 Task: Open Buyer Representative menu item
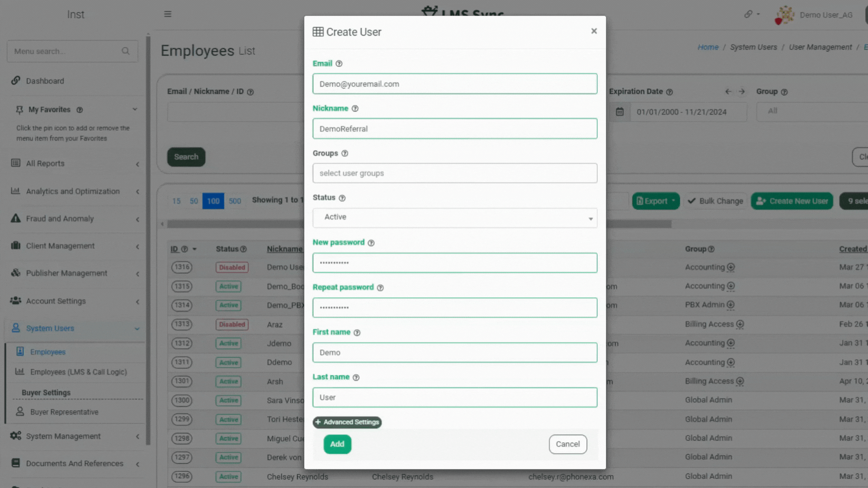[64, 412]
